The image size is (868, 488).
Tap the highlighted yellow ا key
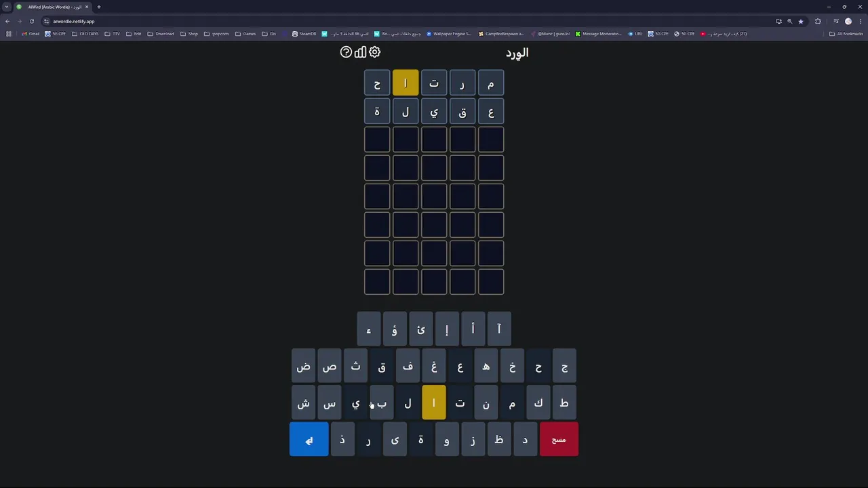click(x=434, y=403)
